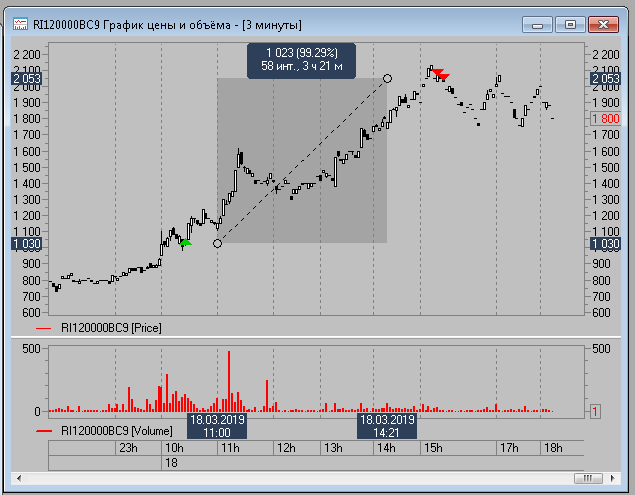The image size is (635, 495).
Task: Click the green buy triangle marker
Action: click(x=185, y=242)
